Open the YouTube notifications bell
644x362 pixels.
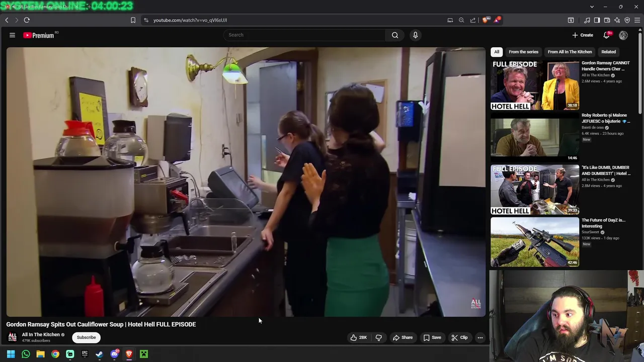(606, 35)
